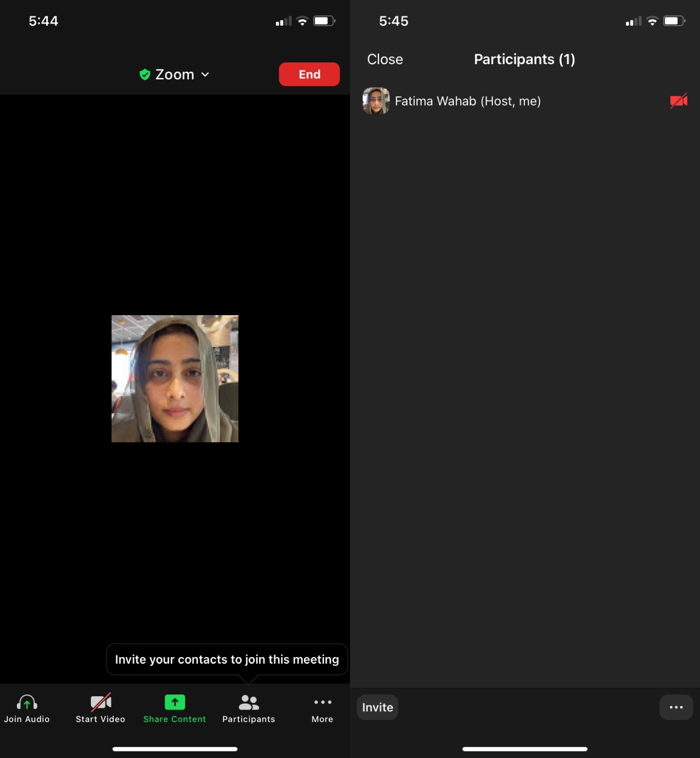Tap the crossed-out camera icon beside Fatima Wahab
This screenshot has width=700, height=758.
(678, 100)
